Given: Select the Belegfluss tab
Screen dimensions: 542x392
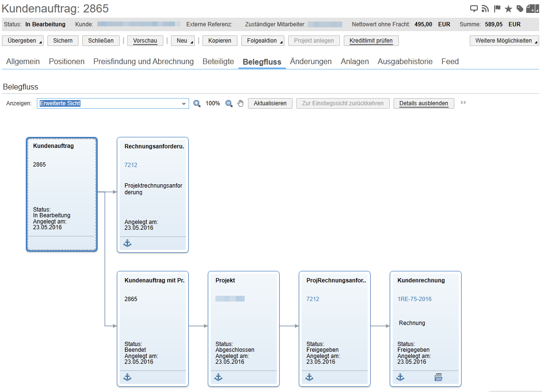Looking at the screenshot, I should (262, 62).
